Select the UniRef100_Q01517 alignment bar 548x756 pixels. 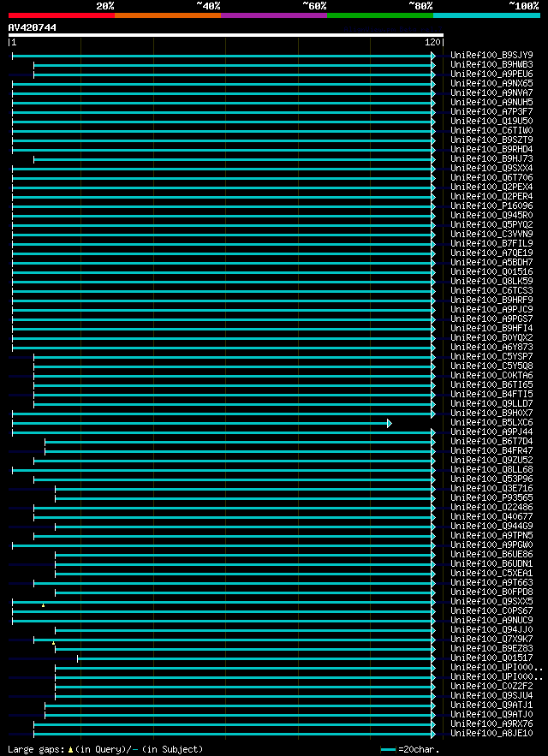[257, 658]
